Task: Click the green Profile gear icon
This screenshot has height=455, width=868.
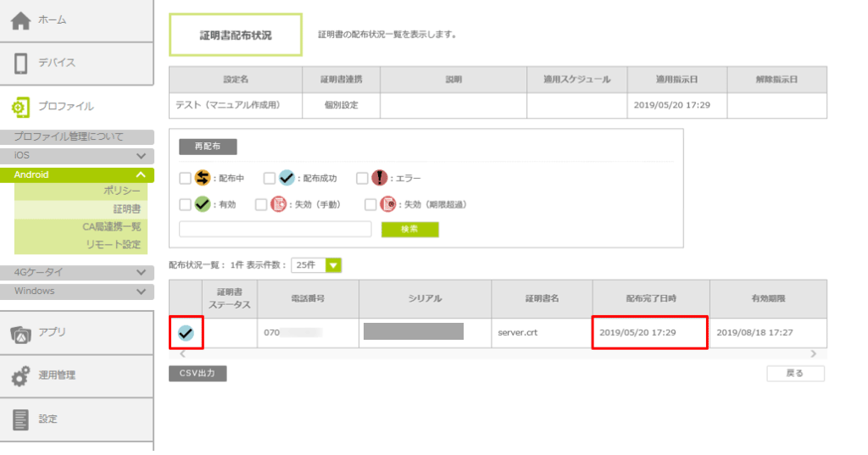Action: point(20,107)
